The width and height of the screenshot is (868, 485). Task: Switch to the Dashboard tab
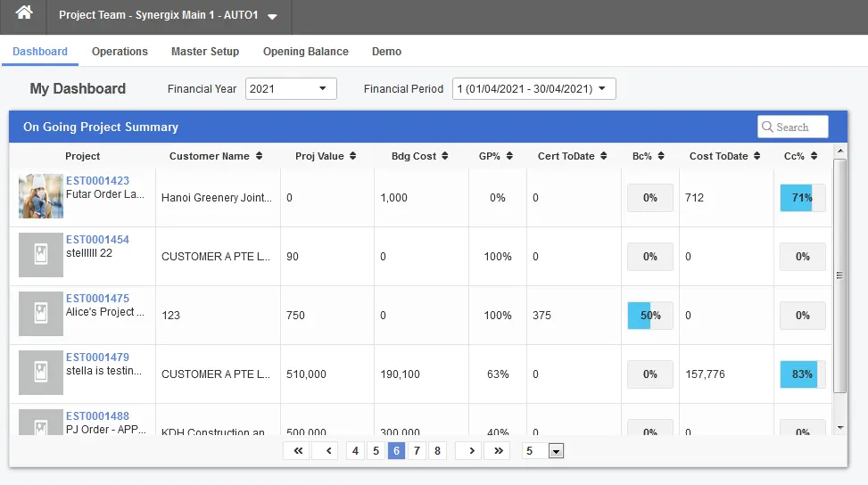(x=40, y=52)
